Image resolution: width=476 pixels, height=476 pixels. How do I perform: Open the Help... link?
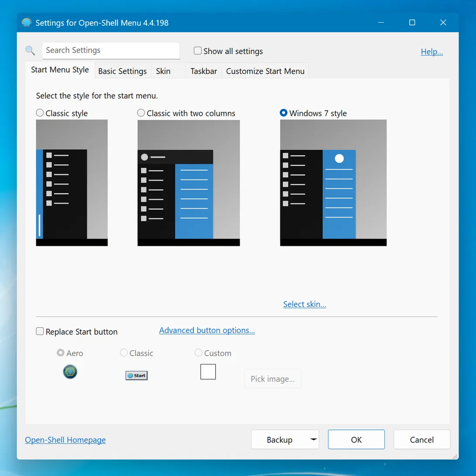[x=432, y=52]
